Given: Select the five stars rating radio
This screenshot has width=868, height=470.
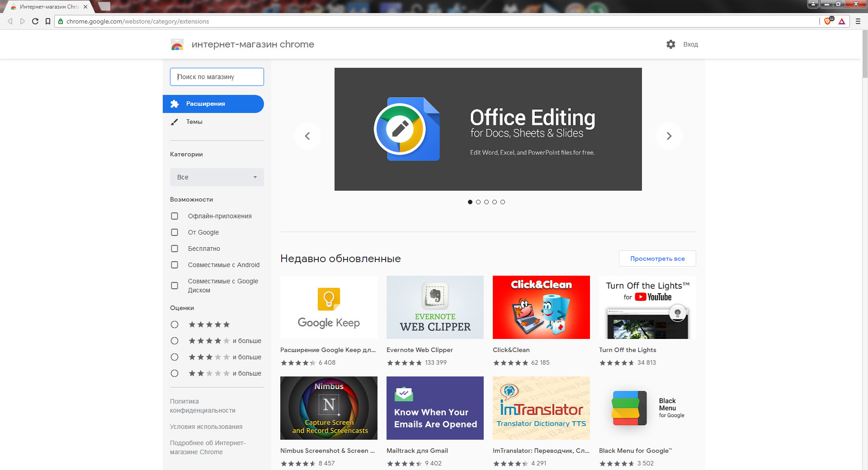Looking at the screenshot, I should click(175, 324).
